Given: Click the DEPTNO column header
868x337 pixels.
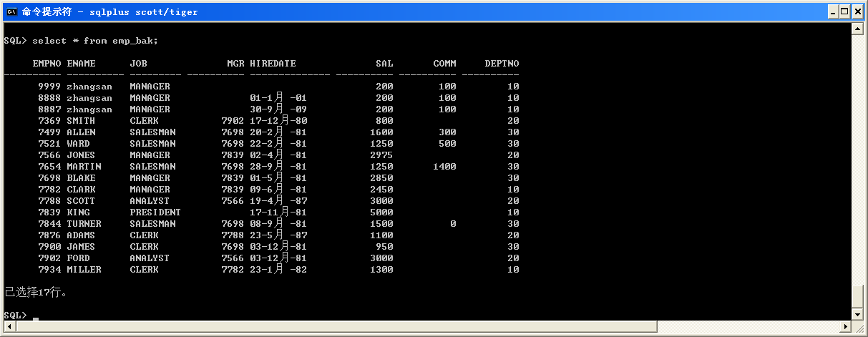Looking at the screenshot, I should tap(502, 64).
